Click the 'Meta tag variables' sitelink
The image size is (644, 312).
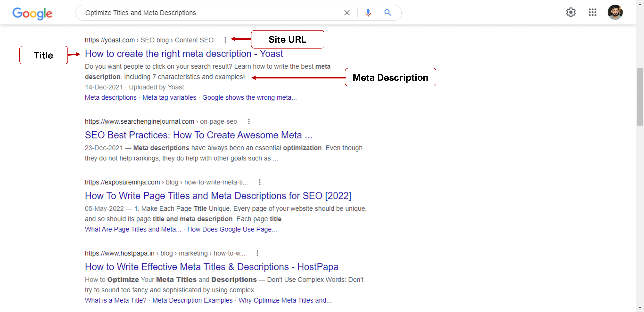coord(169,98)
